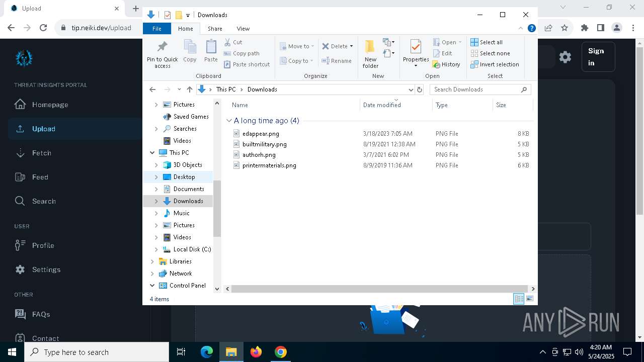Click Paste shortcut command
644x362 pixels.
coord(247,64)
